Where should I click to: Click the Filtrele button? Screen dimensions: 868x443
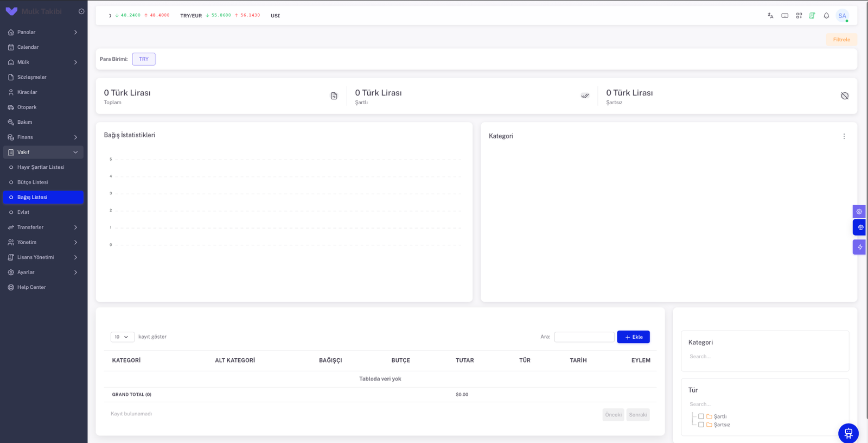click(x=841, y=40)
